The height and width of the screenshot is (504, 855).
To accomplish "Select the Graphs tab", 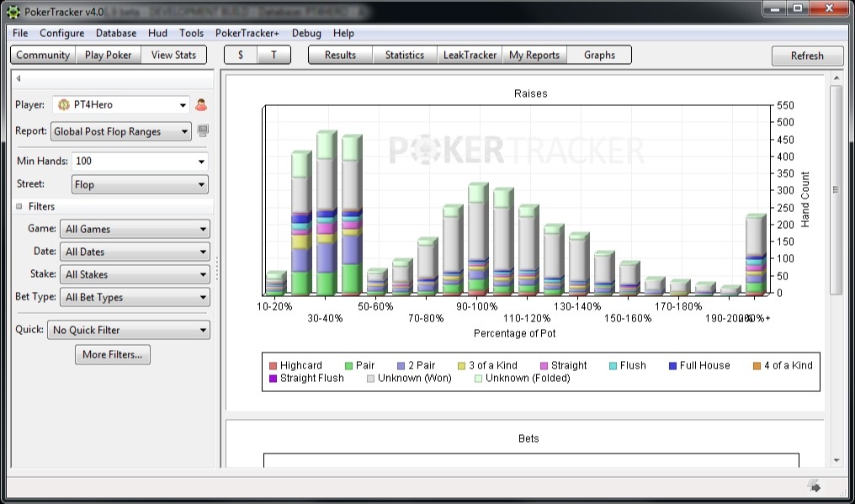I will point(599,55).
